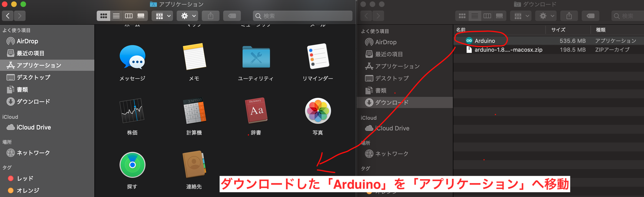Select アプリケーション in Downloads window sidebar
Image resolution: width=644 pixels, height=197 pixels.
coord(405,66)
